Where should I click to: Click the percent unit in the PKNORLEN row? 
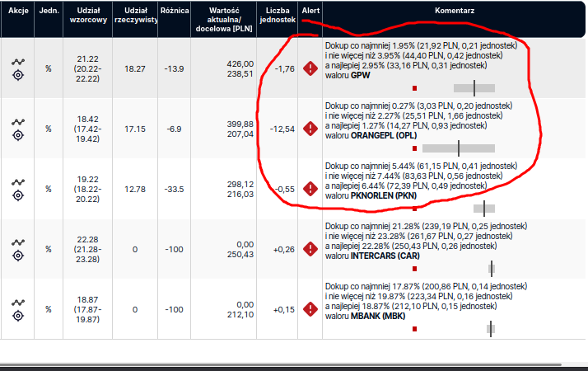tap(49, 189)
